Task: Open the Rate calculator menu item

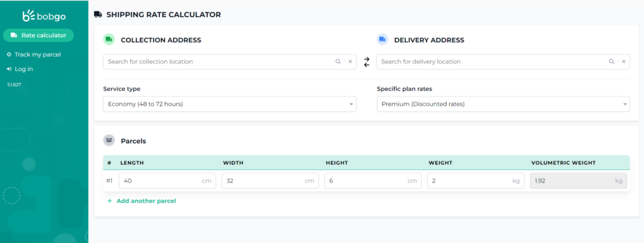Action: [x=38, y=35]
